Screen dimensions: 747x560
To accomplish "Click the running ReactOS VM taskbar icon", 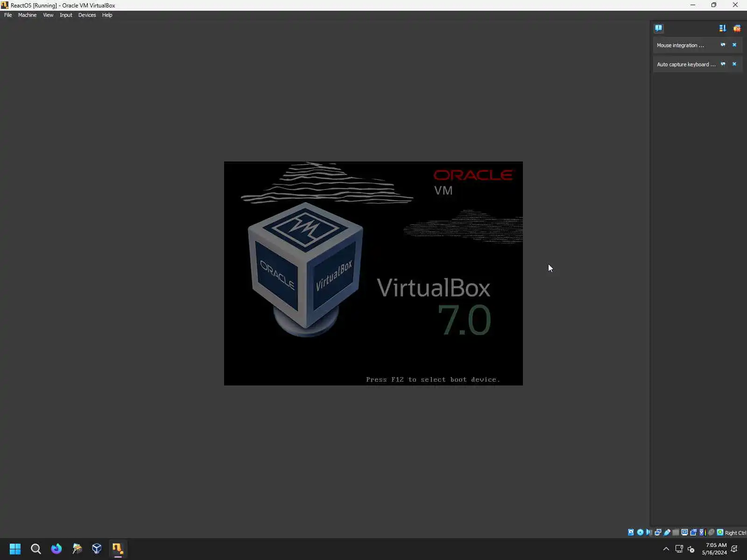I will point(118,549).
